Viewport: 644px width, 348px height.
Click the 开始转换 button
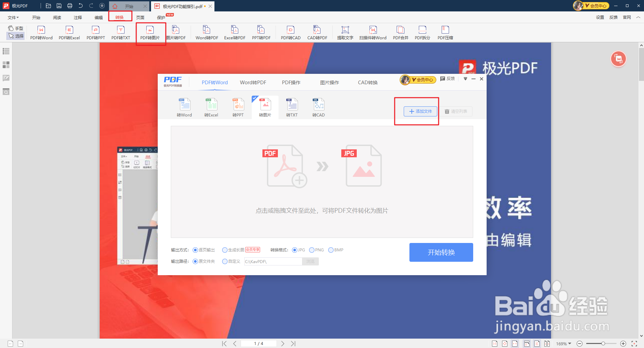tap(441, 252)
